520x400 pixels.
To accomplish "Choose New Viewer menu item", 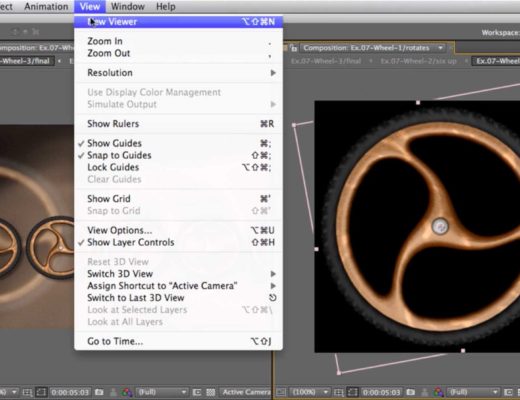I will tap(179, 22).
